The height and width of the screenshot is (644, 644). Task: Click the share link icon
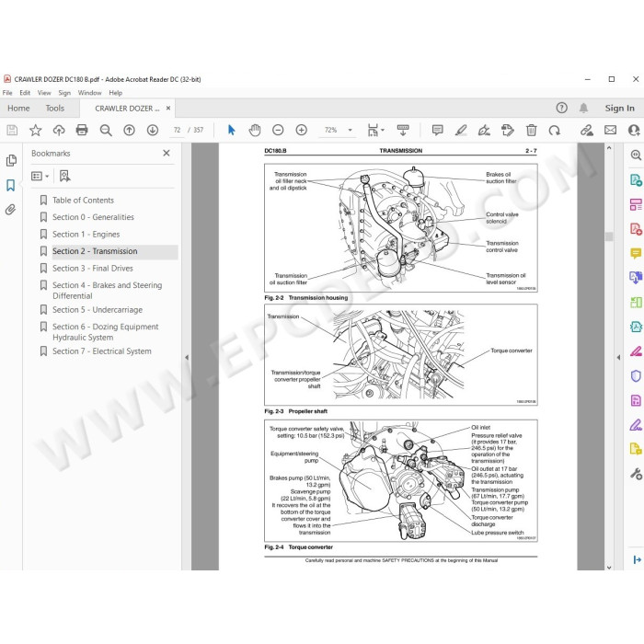(x=587, y=131)
